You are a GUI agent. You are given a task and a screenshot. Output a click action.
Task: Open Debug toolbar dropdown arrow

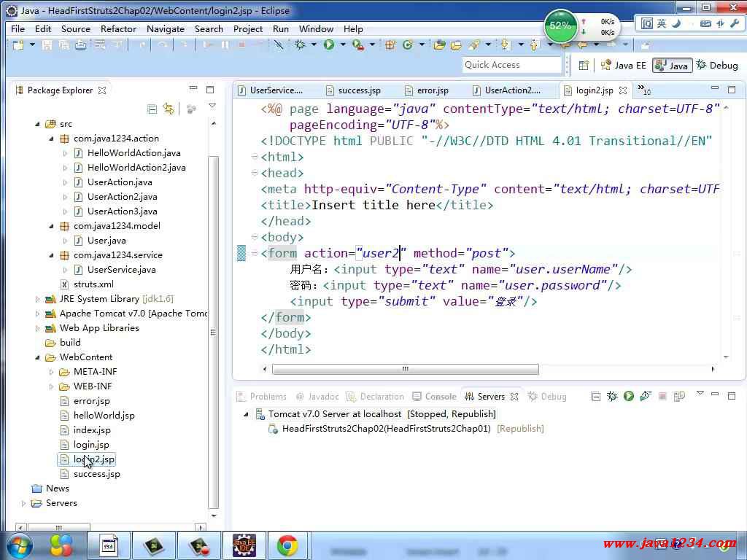(x=314, y=44)
